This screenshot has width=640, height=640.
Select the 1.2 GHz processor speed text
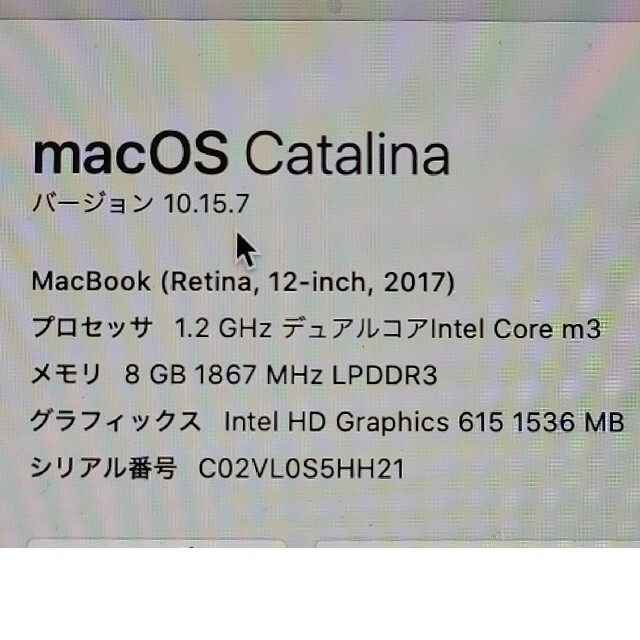click(x=223, y=328)
